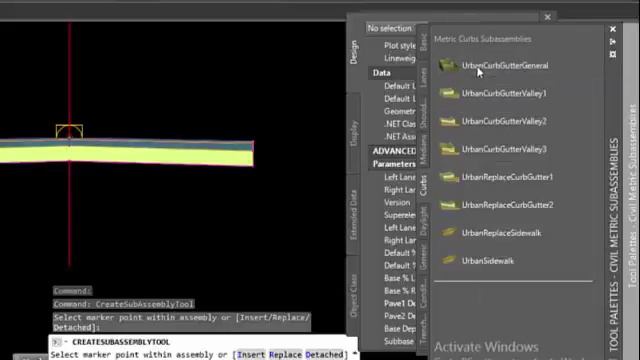
Task: Click the assembly baseline marker symbol
Action: [69, 131]
